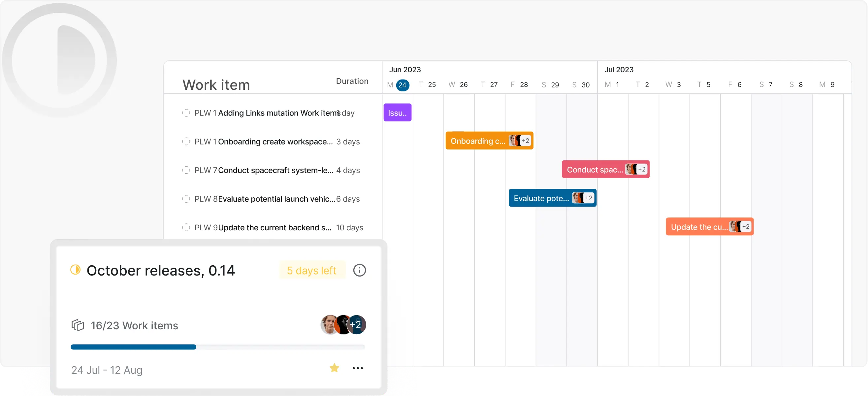This screenshot has height=396, width=868.
Task: Click the half-circle cycle status icon
Action: (76, 270)
